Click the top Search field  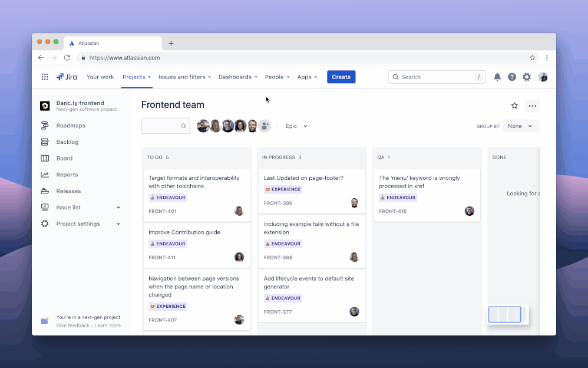pos(436,77)
